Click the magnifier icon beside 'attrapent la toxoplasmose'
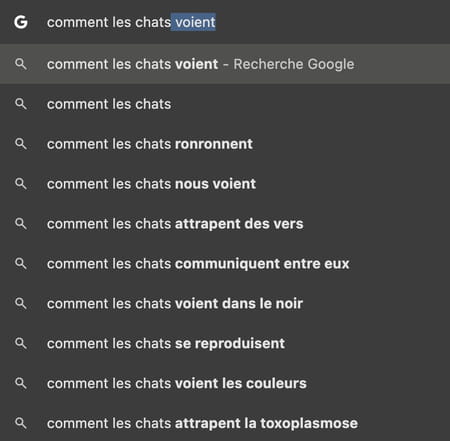Viewport: 450px width, 441px height. pos(21,423)
